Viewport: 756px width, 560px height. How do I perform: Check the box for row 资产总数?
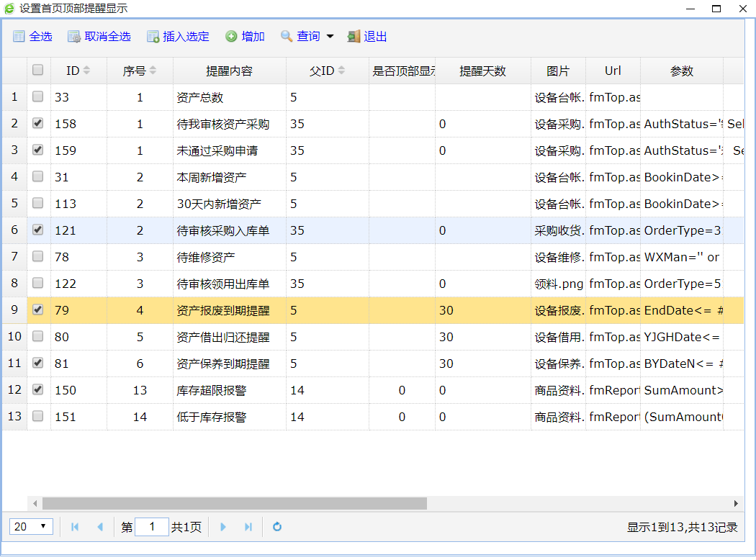(x=38, y=96)
